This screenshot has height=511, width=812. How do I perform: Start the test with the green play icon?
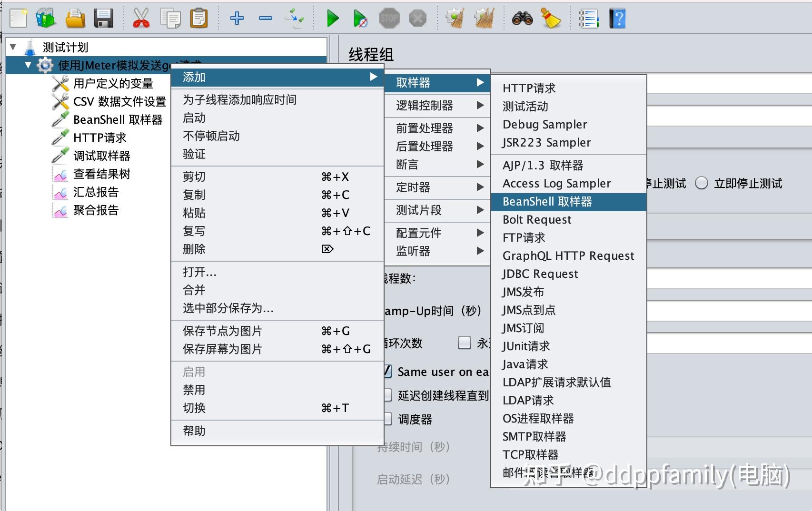(x=332, y=18)
